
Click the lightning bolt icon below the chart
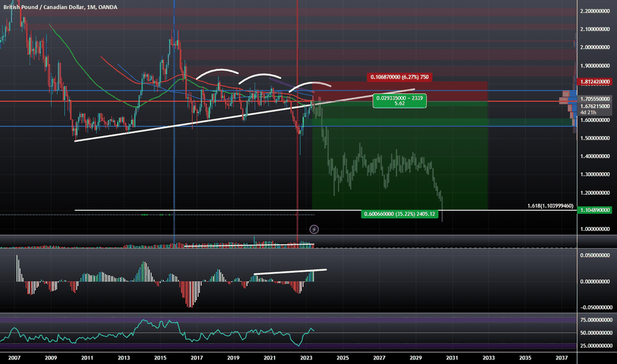tap(314, 230)
